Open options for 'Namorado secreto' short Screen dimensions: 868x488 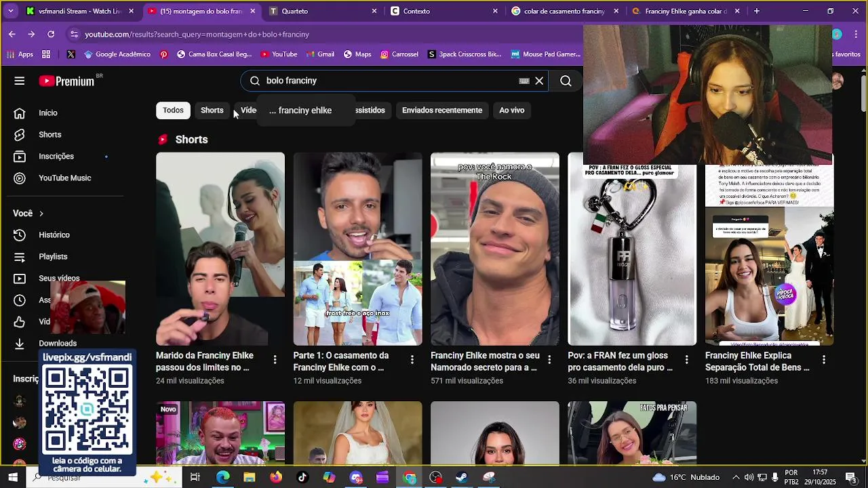[x=549, y=360]
